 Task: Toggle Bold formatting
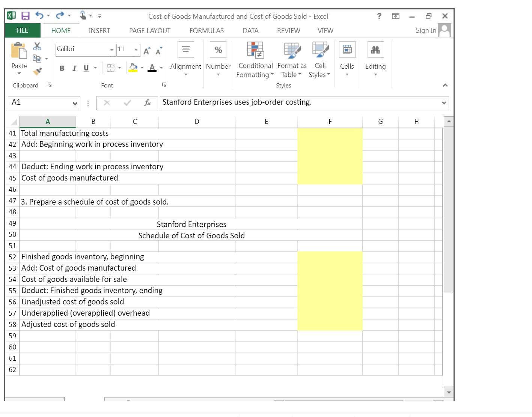pyautogui.click(x=62, y=68)
